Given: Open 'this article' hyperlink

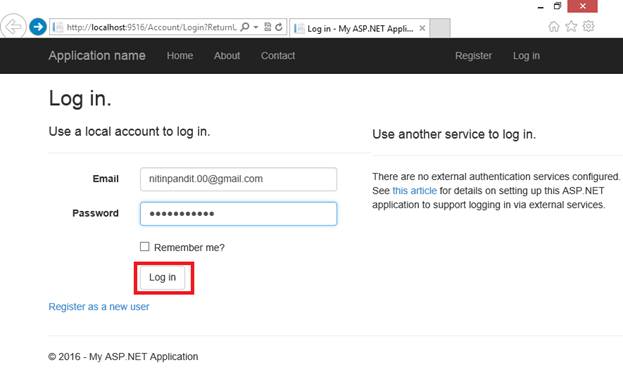Looking at the screenshot, I should tap(414, 191).
